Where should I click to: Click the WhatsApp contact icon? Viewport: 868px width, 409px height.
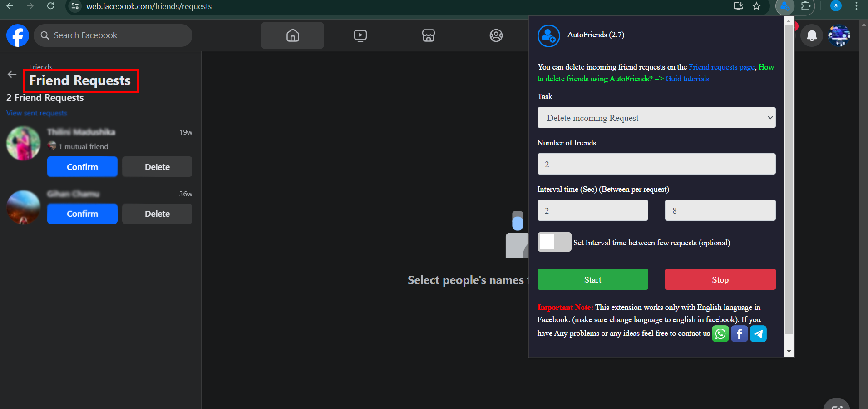pyautogui.click(x=720, y=334)
